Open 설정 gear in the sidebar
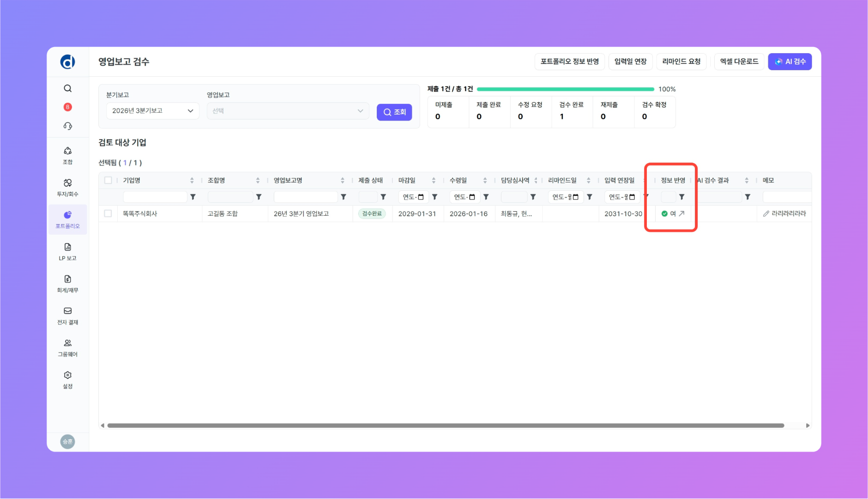The image size is (868, 499). [x=67, y=379]
